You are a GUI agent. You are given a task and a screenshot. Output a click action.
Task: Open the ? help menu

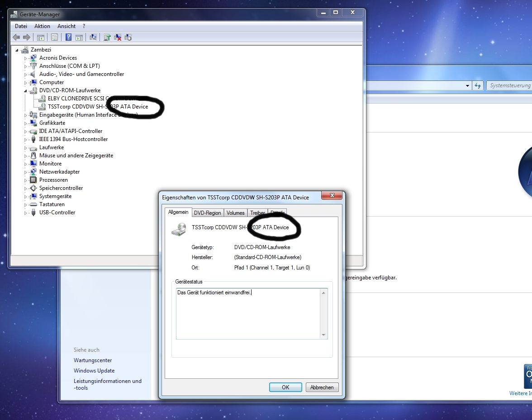[84, 26]
